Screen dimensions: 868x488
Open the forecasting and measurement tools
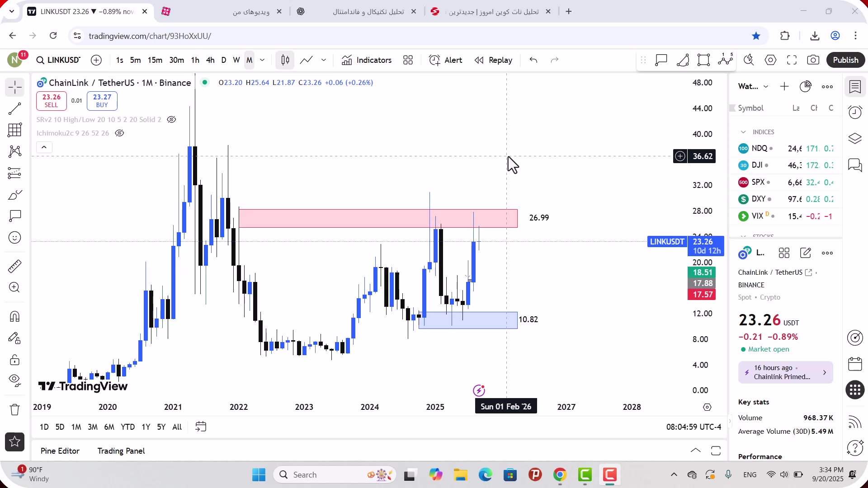coord(15,173)
